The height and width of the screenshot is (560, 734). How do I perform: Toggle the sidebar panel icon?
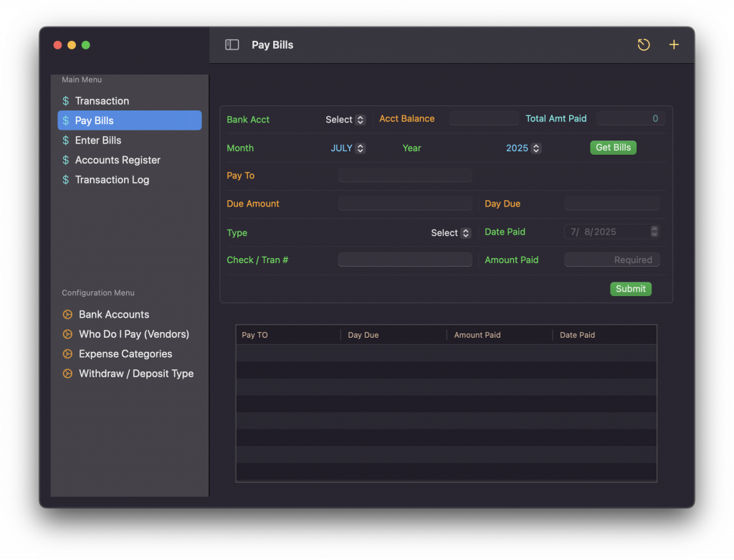click(x=232, y=45)
